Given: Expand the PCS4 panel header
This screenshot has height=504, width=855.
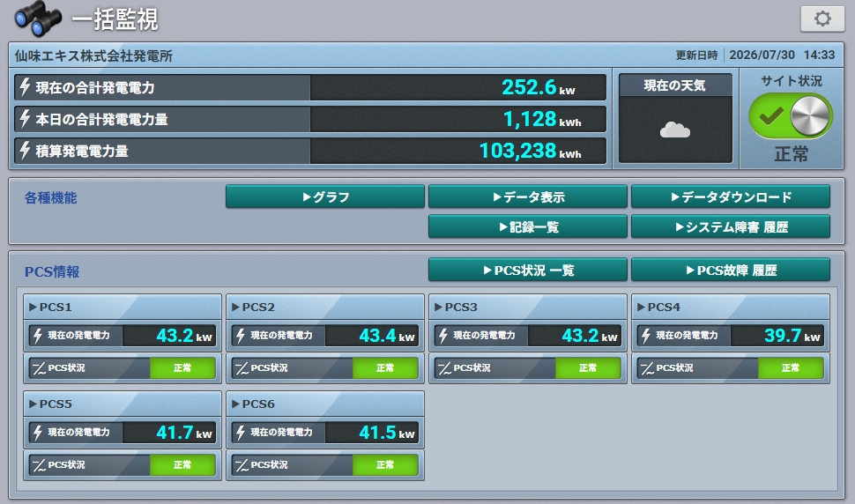Looking at the screenshot, I should [x=731, y=307].
